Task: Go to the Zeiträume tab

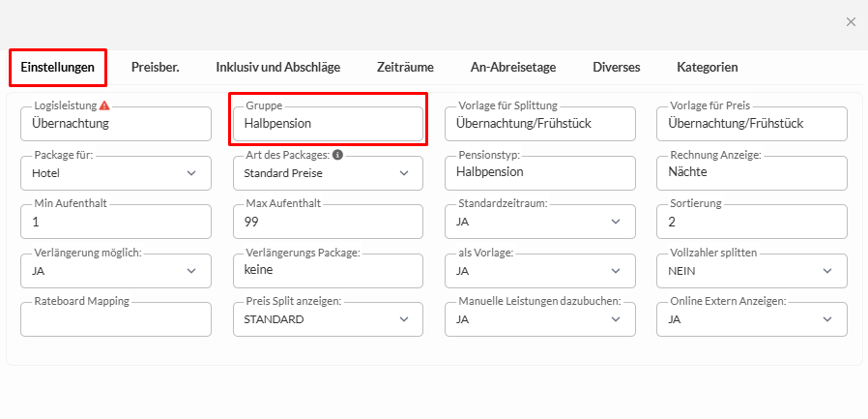Action: pyautogui.click(x=405, y=68)
